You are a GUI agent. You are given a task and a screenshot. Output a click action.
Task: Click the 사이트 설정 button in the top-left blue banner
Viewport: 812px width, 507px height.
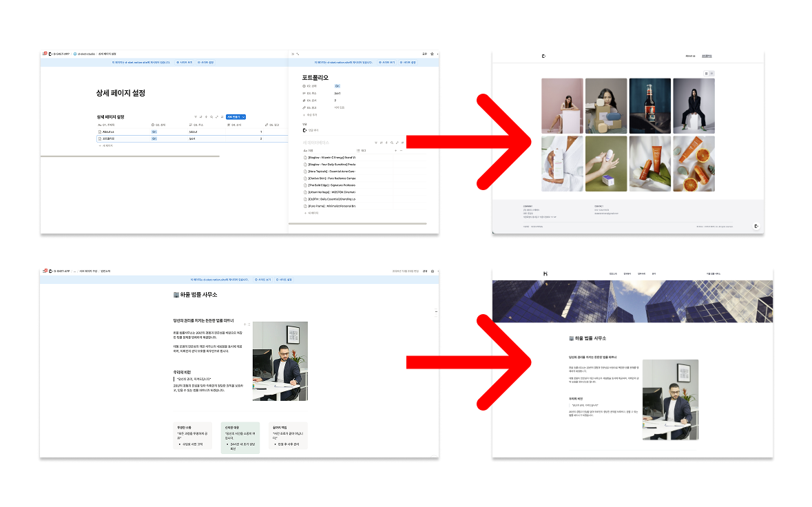[205, 62]
